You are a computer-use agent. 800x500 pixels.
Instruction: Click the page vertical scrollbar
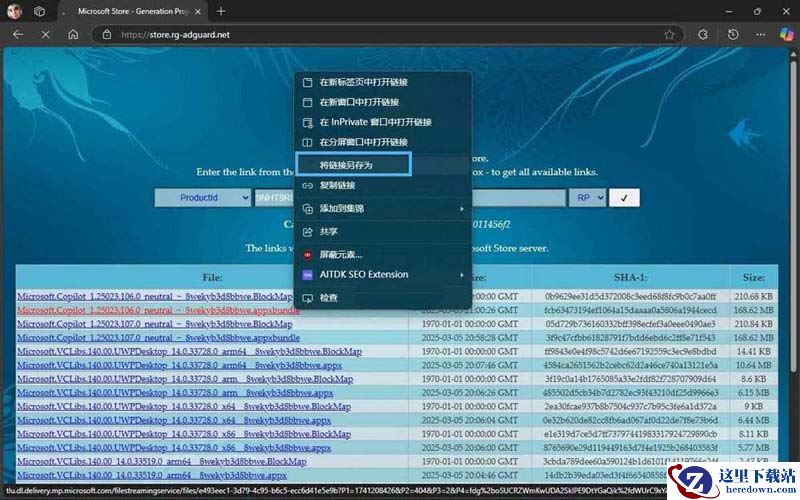point(793,214)
